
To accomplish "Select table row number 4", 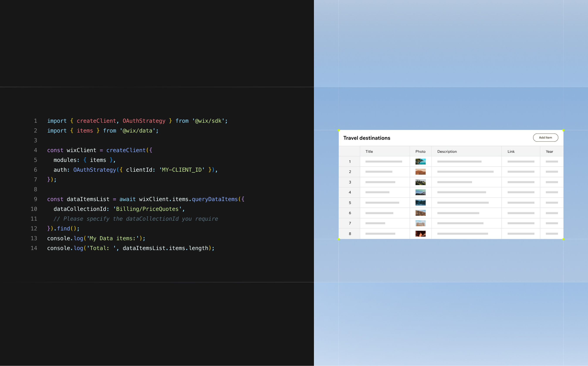I will 350,192.
